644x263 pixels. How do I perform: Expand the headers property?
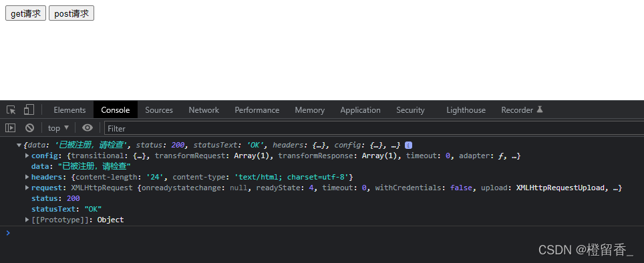pos(27,177)
